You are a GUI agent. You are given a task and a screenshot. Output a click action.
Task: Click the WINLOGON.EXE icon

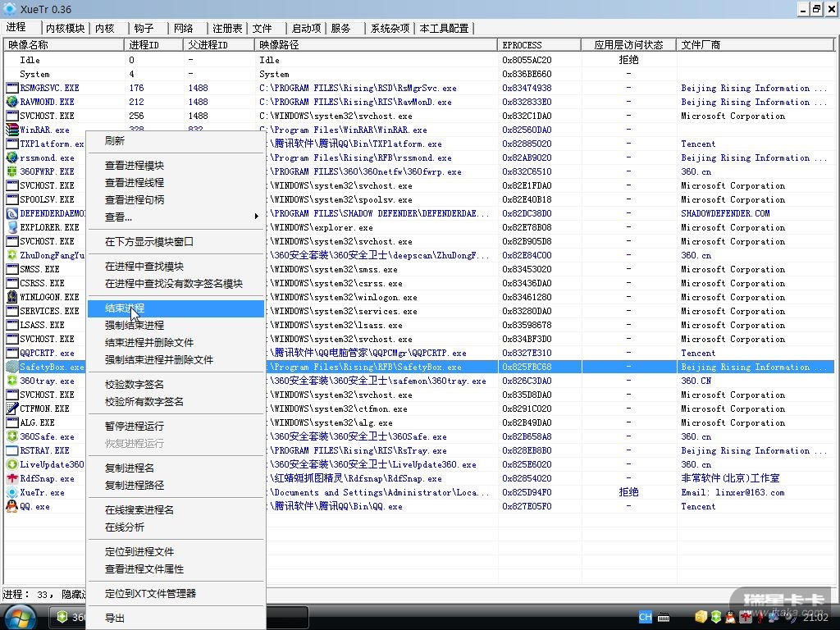[x=11, y=297]
